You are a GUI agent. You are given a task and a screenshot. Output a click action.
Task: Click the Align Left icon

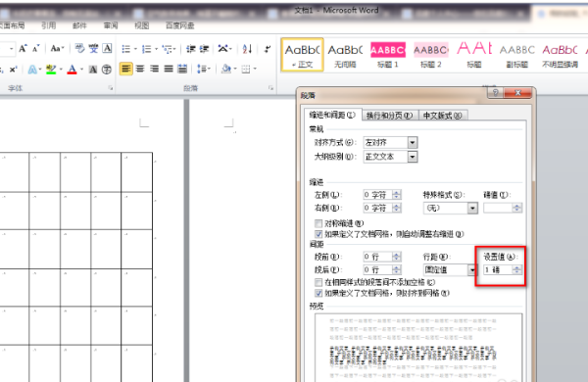(126, 69)
